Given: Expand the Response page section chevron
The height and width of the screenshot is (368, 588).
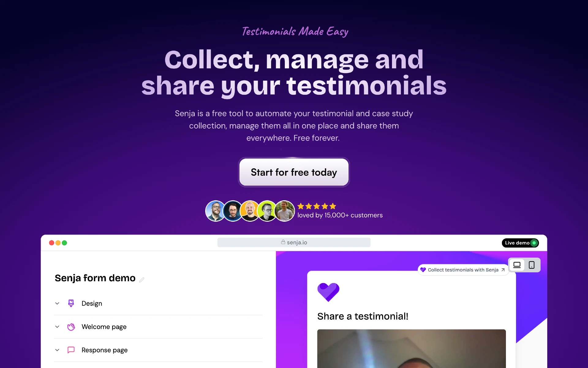Looking at the screenshot, I should pos(58,349).
